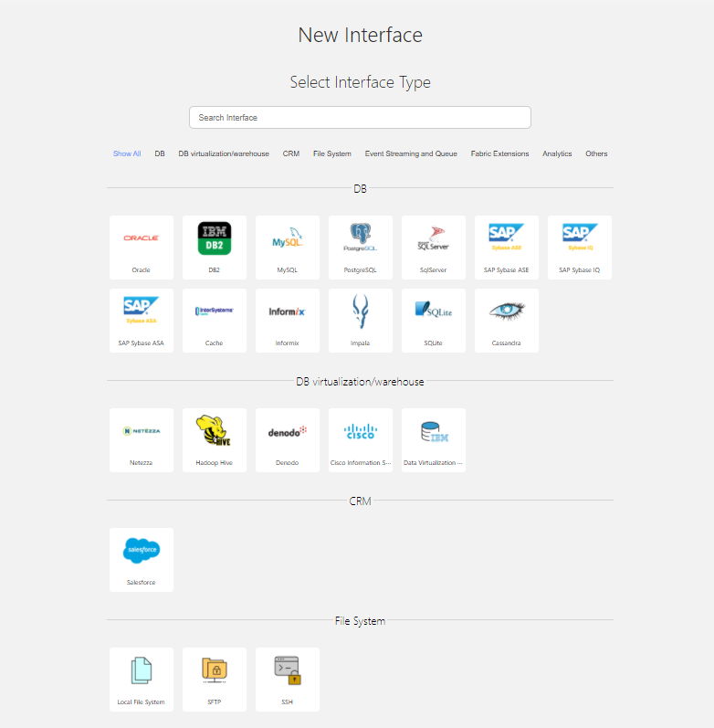
Task: Pick the MySQL dolphin icon
Action: (x=288, y=239)
